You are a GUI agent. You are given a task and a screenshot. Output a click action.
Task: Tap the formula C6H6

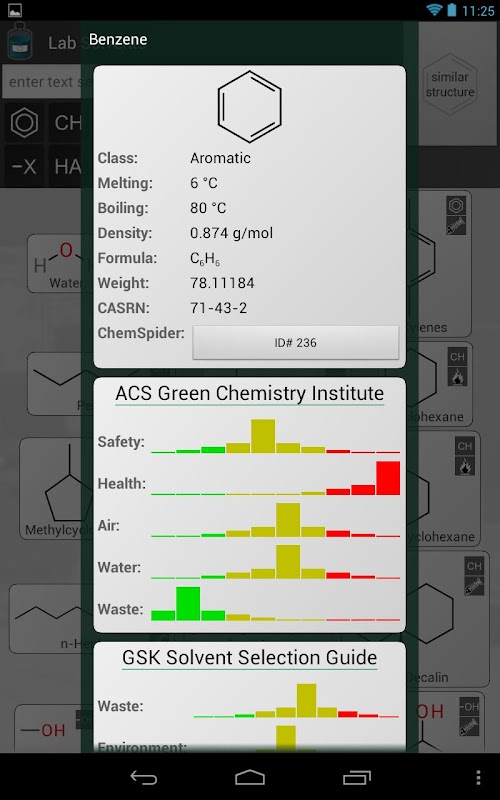[205, 259]
